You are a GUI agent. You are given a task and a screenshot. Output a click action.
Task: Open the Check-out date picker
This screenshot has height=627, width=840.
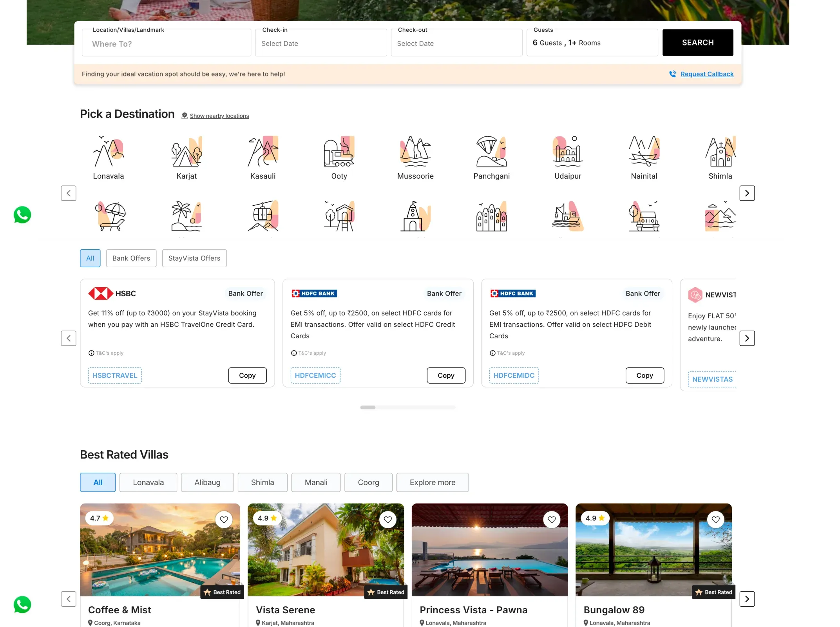coord(457,43)
